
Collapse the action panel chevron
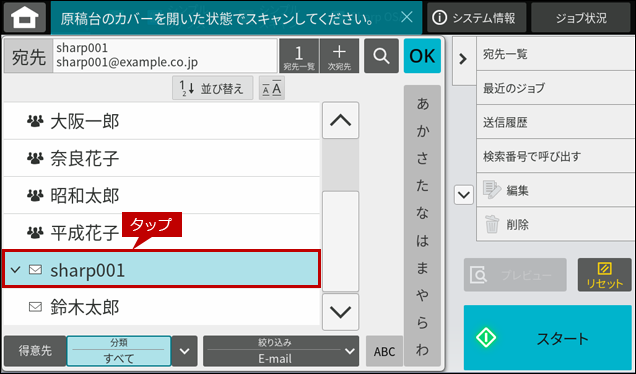[464, 60]
